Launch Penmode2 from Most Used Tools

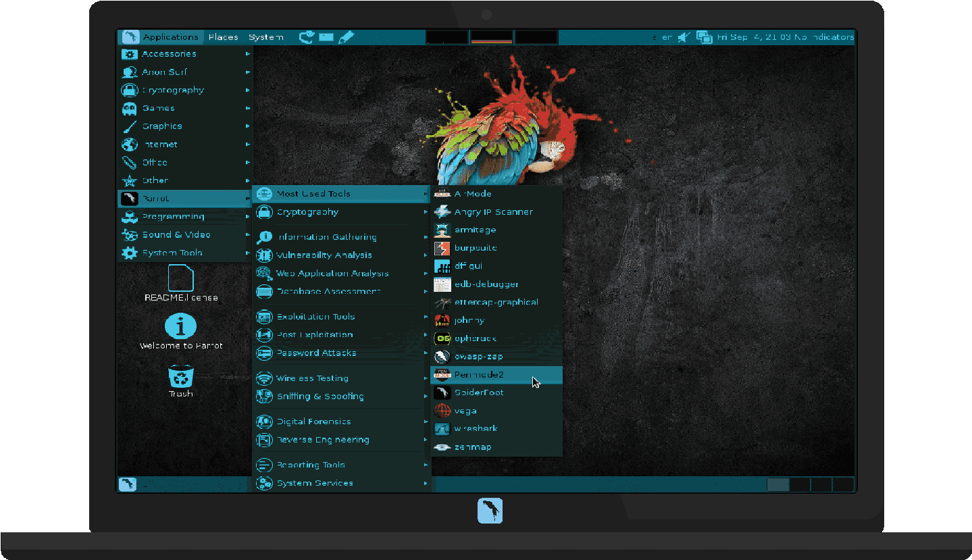[x=496, y=375]
